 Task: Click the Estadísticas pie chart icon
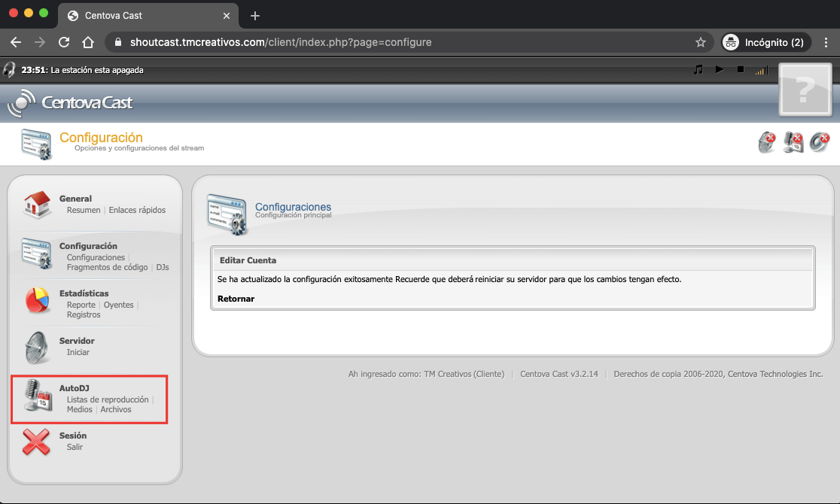[x=36, y=300]
